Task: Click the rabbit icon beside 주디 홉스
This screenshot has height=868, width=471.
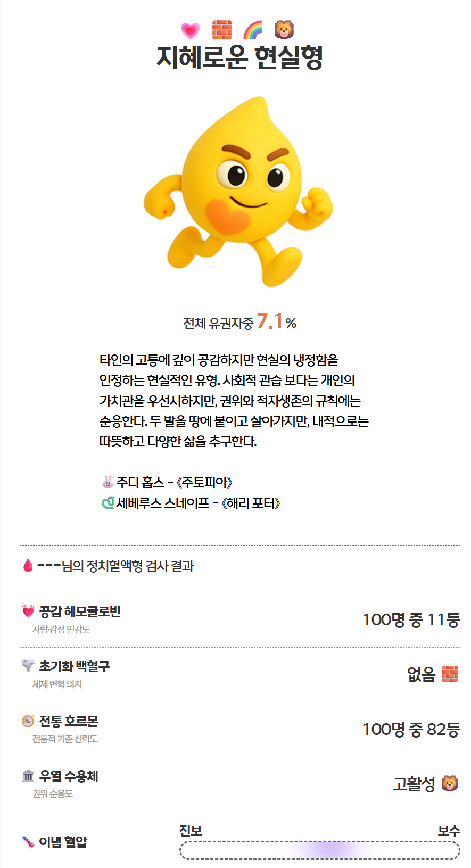Action: (x=108, y=482)
